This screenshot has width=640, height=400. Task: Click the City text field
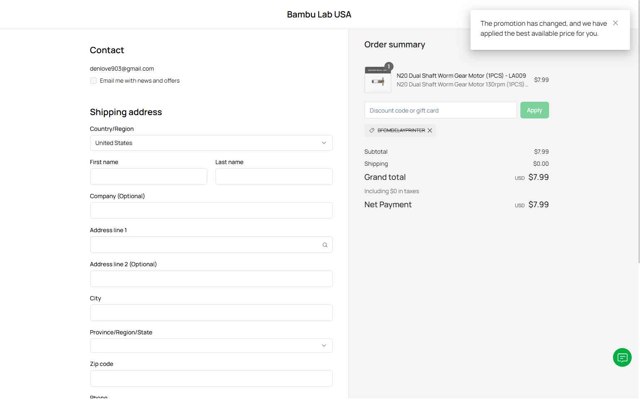click(210, 312)
